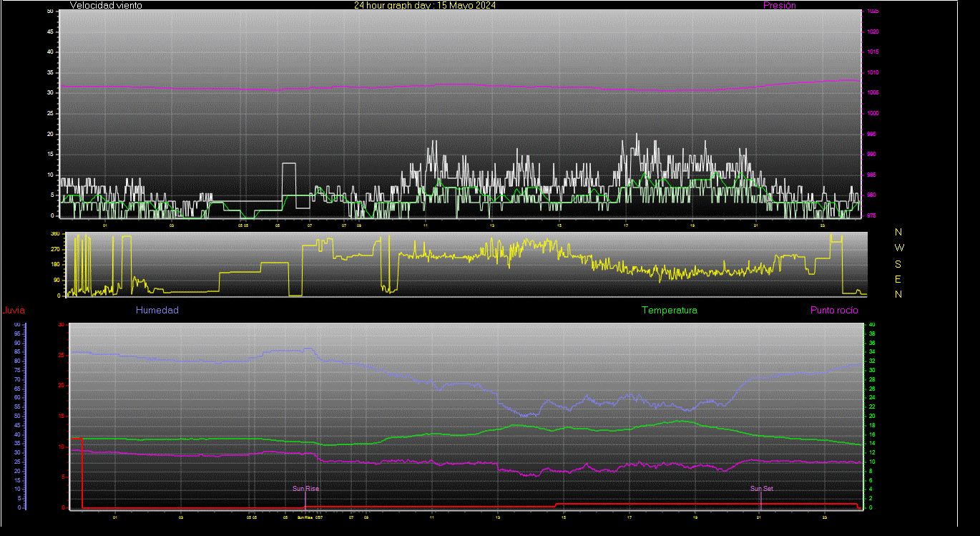
Task: Click the '975' value on pressure axis
Action: point(871,215)
